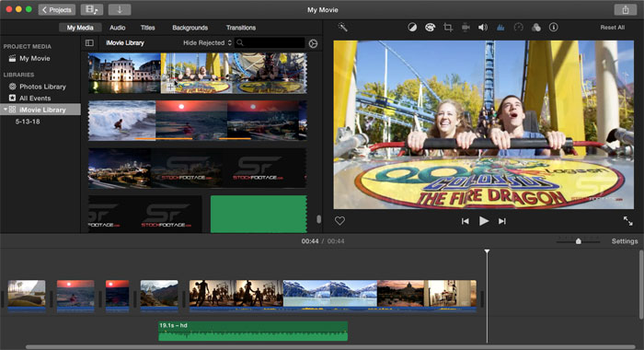Screen dimensions: 644x350
Task: Select the dancers silhouette timeline clip
Action: pos(236,296)
